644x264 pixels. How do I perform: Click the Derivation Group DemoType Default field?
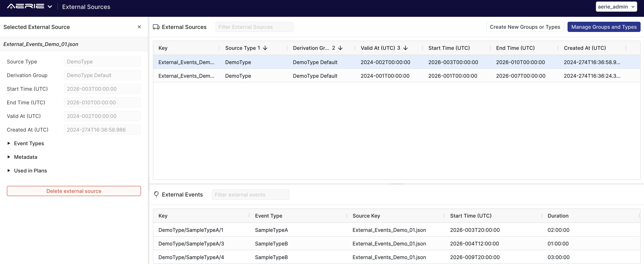102,75
